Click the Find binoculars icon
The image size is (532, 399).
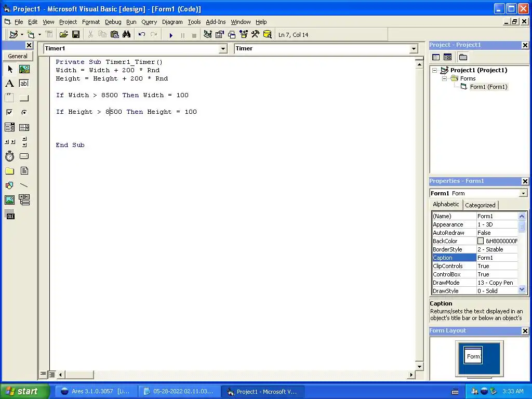point(127,35)
